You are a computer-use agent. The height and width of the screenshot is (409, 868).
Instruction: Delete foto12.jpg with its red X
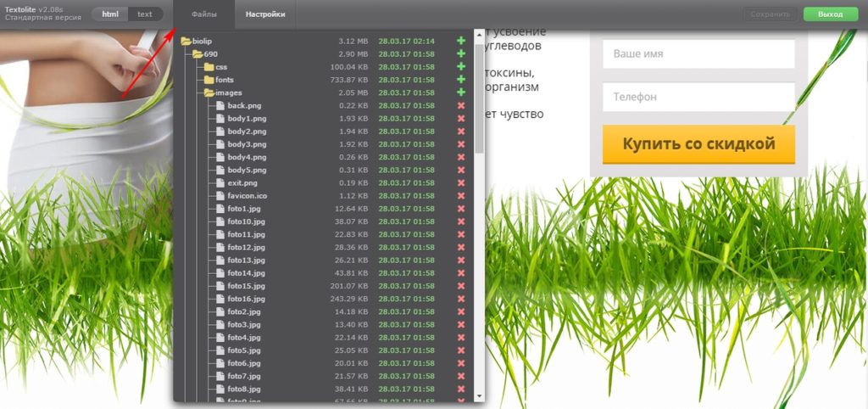[x=460, y=247]
